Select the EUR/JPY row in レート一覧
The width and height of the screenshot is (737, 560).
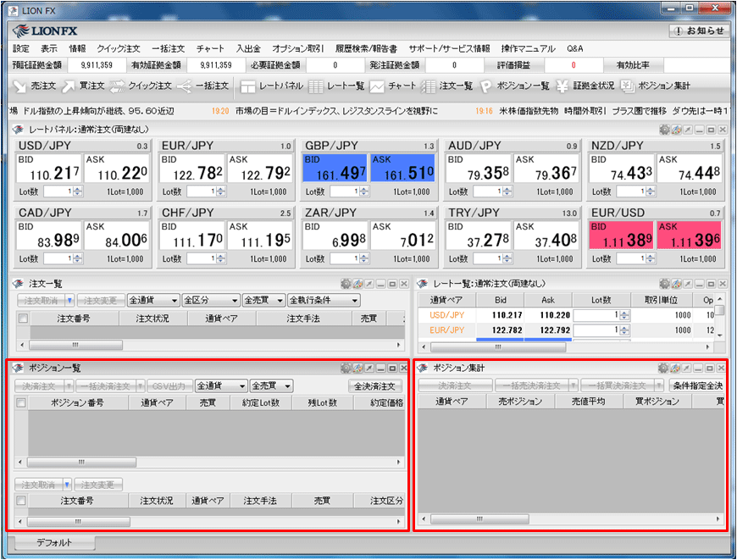(566, 330)
